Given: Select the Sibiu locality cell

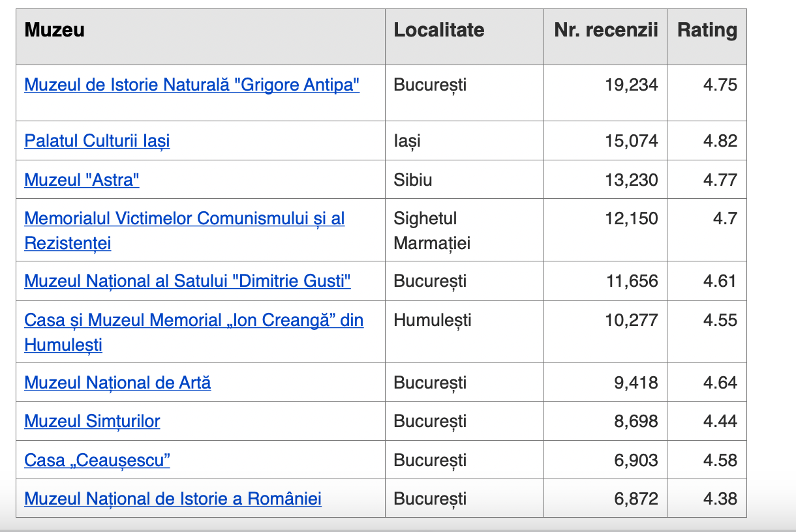Looking at the screenshot, I should [x=413, y=179].
